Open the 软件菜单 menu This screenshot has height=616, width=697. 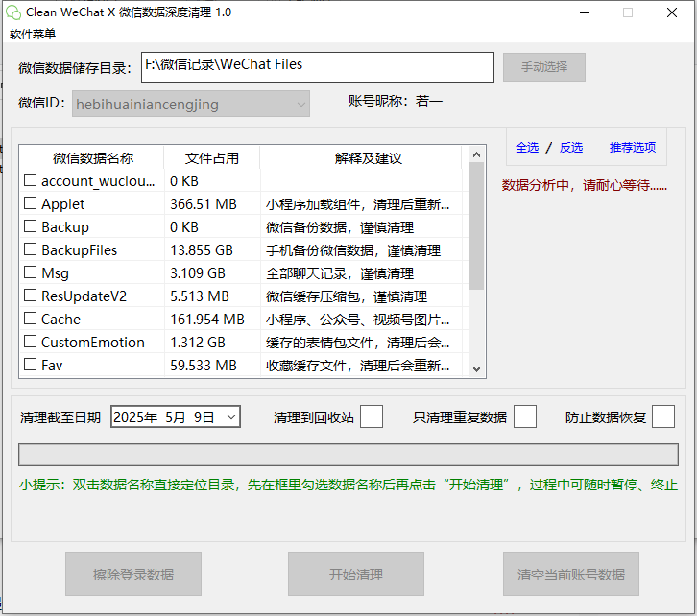pyautogui.click(x=33, y=34)
